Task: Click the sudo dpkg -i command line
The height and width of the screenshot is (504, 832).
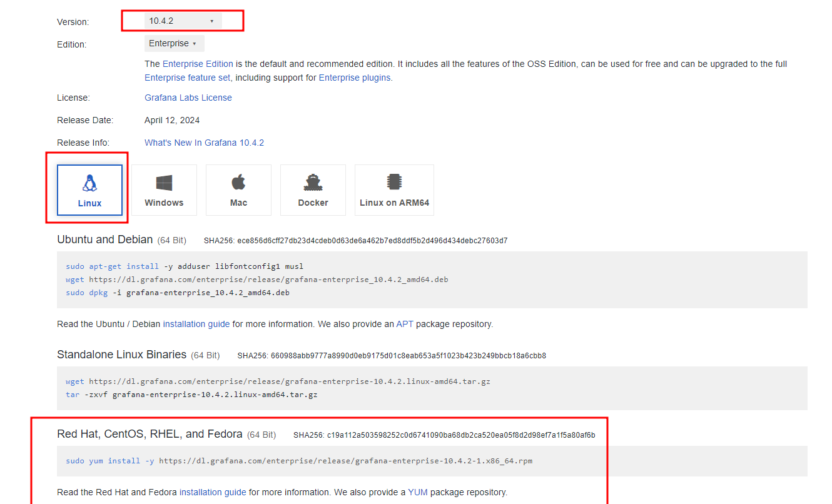Action: tap(178, 293)
